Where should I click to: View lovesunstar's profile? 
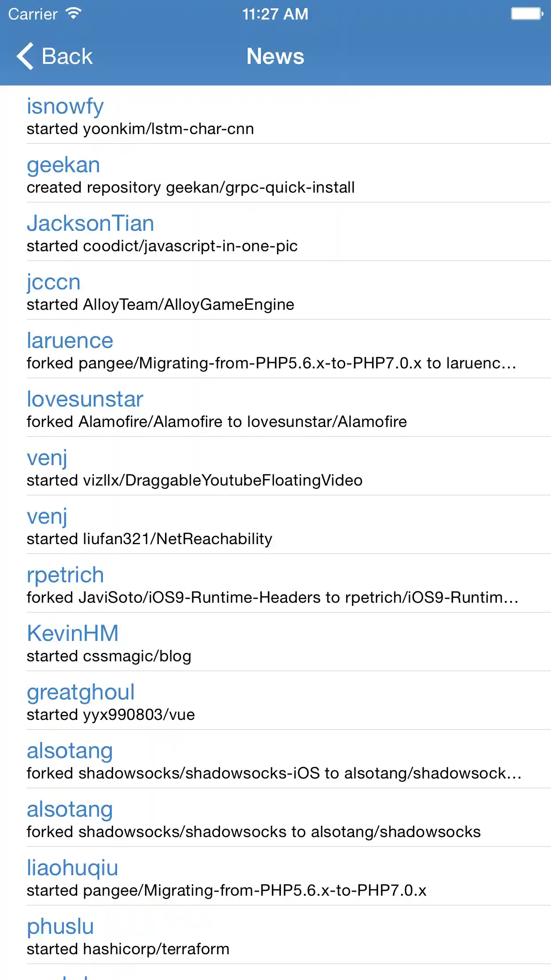pyautogui.click(x=85, y=399)
